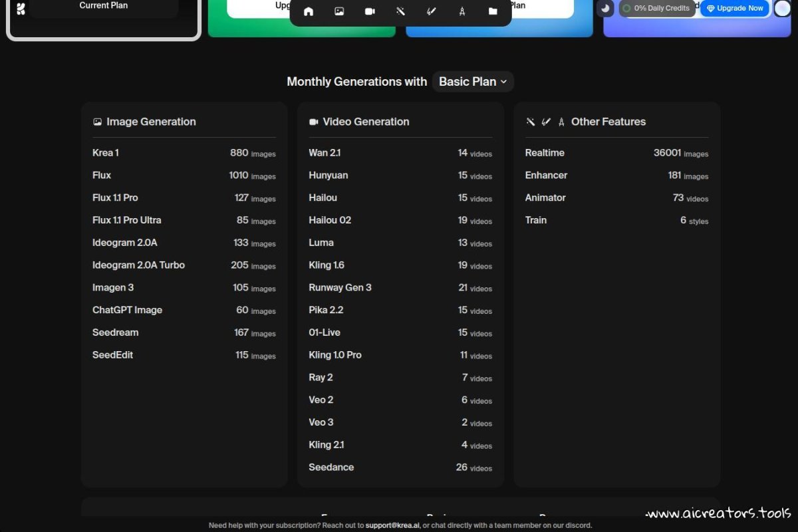The height and width of the screenshot is (532, 798).
Task: Select the Krea 1 row in Image Generation
Action: click(x=184, y=153)
